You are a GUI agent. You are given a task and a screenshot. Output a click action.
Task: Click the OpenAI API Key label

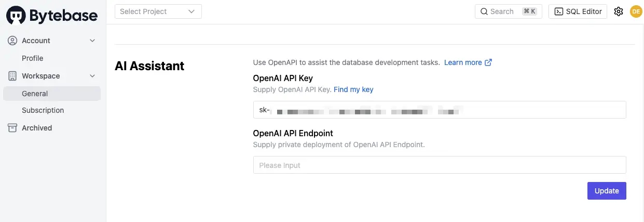click(283, 78)
